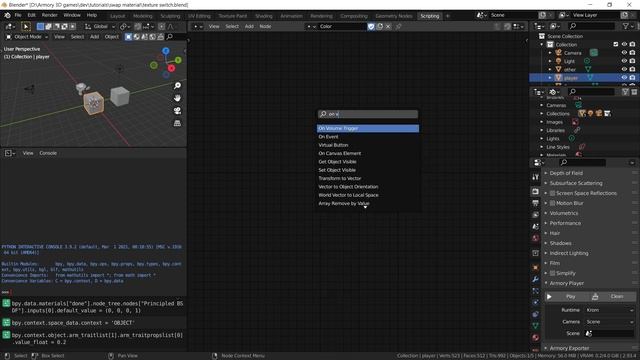
Task: Click the pin icon in node editor header
Action: pyautogui.click(x=398, y=27)
